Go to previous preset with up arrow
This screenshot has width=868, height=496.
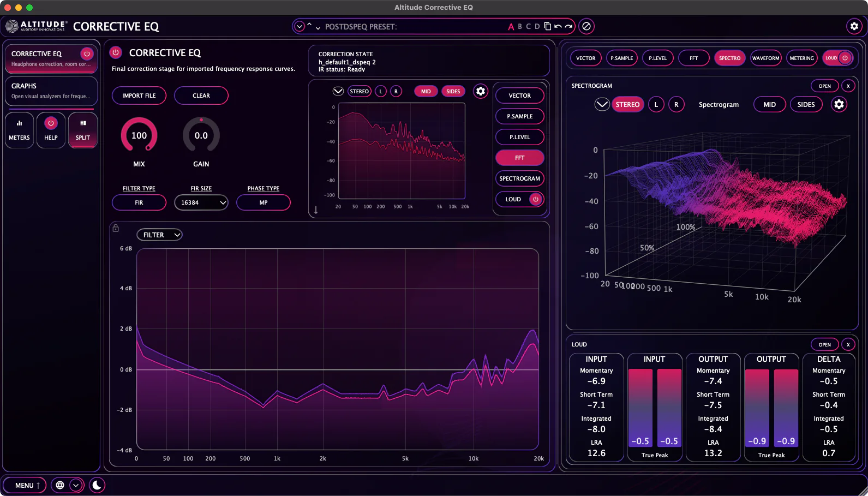coord(309,25)
